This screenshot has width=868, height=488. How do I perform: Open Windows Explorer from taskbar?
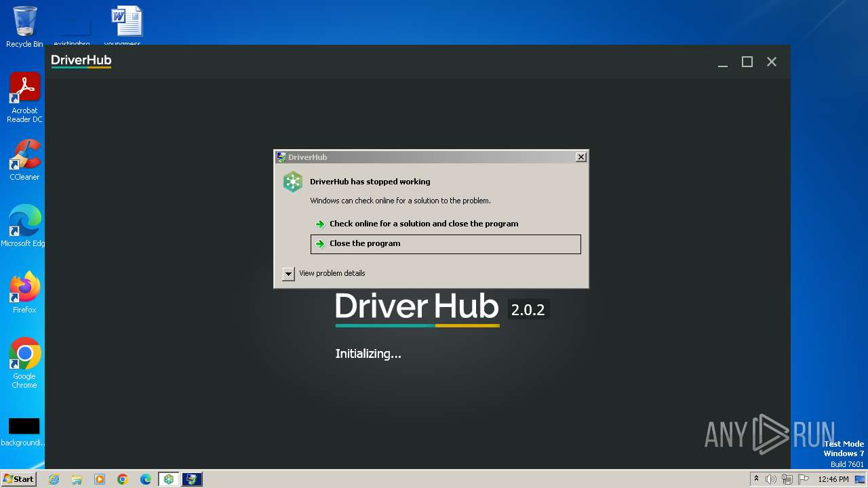77,479
